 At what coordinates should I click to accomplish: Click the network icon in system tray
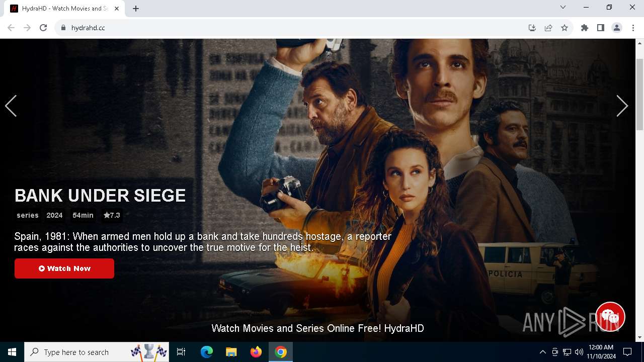[567, 352]
